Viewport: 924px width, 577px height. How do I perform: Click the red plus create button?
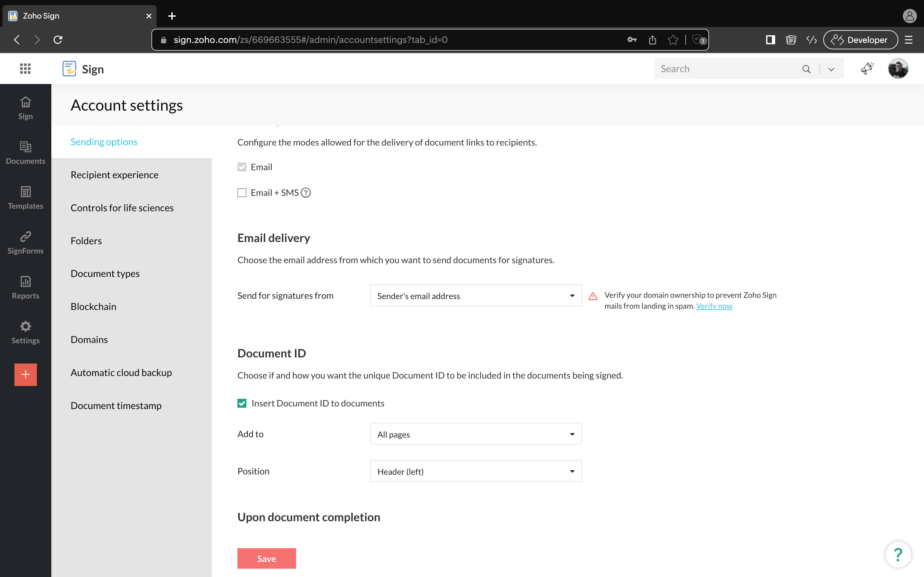click(26, 374)
